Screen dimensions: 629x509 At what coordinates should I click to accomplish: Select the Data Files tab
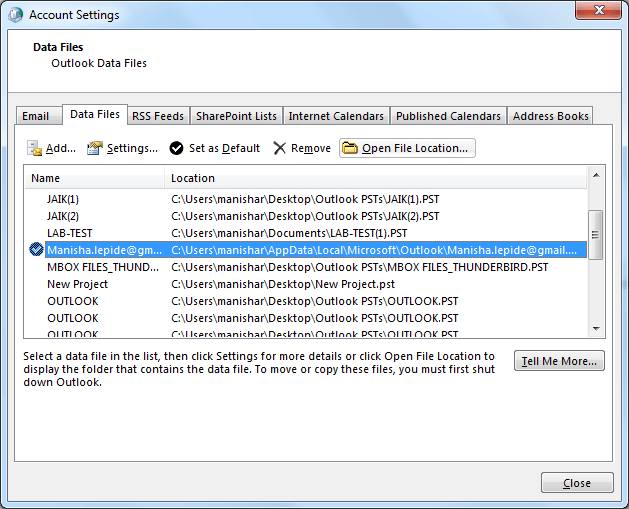coord(95,114)
